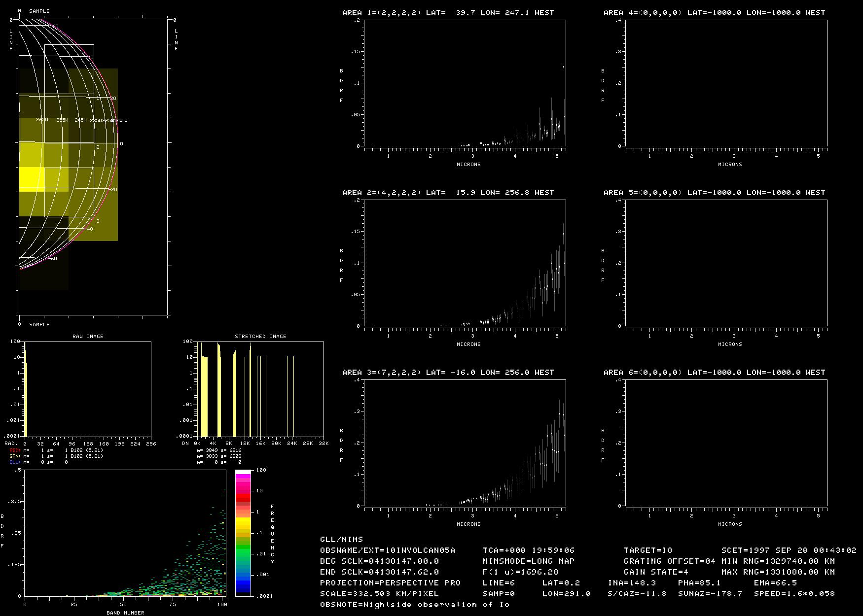Click the BAND NUMBER axis label
863x616 pixels.
125,613
